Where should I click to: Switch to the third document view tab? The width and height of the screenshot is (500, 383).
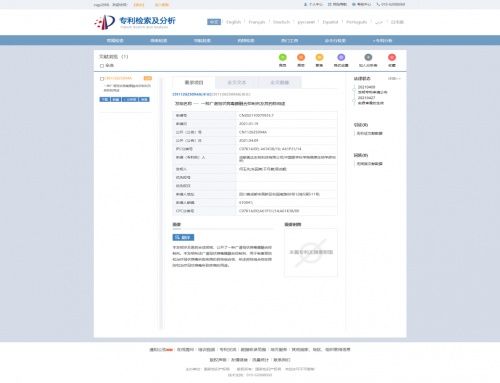coord(280,82)
